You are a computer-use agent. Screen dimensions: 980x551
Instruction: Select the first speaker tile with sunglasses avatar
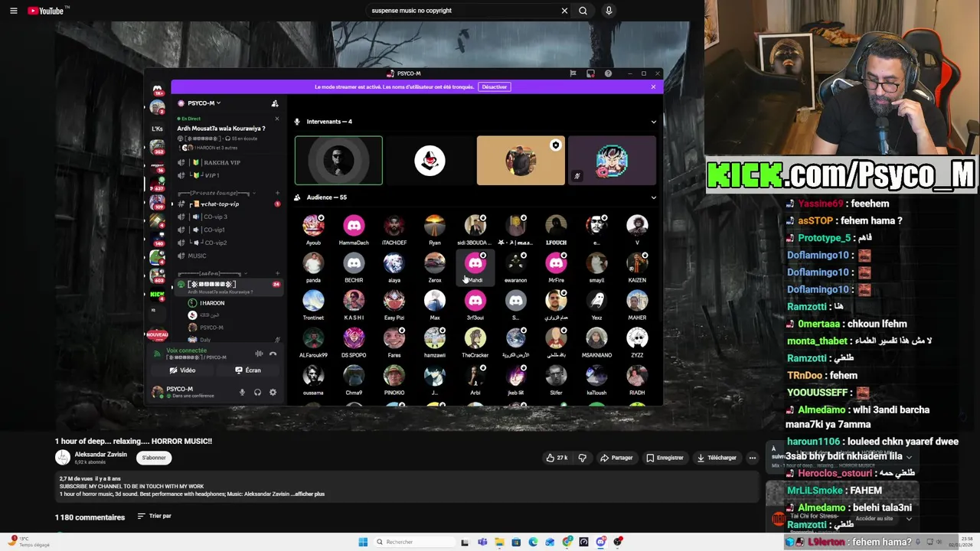(x=338, y=161)
